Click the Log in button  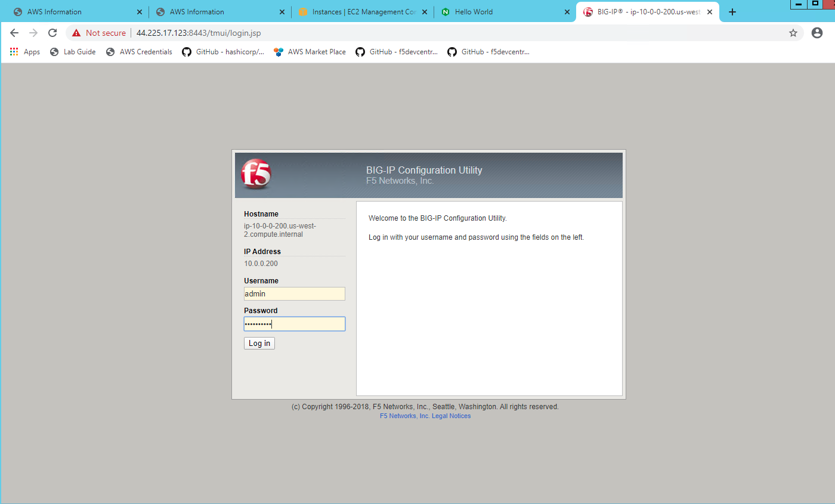(x=259, y=343)
